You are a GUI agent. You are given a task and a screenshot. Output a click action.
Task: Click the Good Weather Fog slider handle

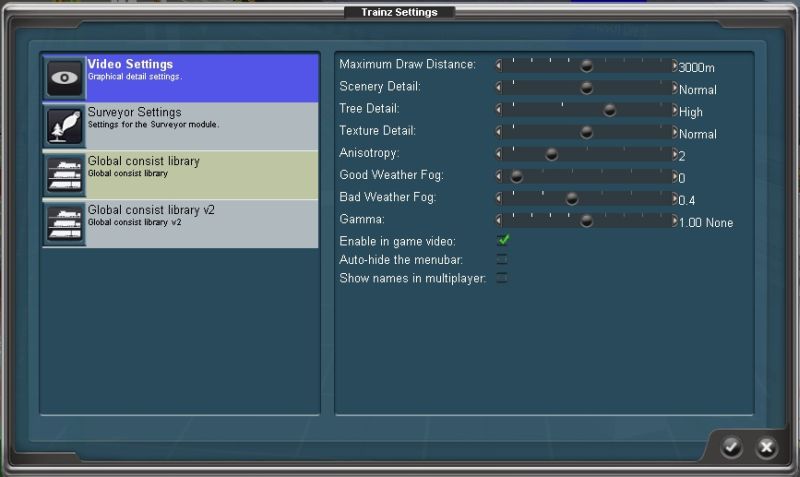(517, 176)
